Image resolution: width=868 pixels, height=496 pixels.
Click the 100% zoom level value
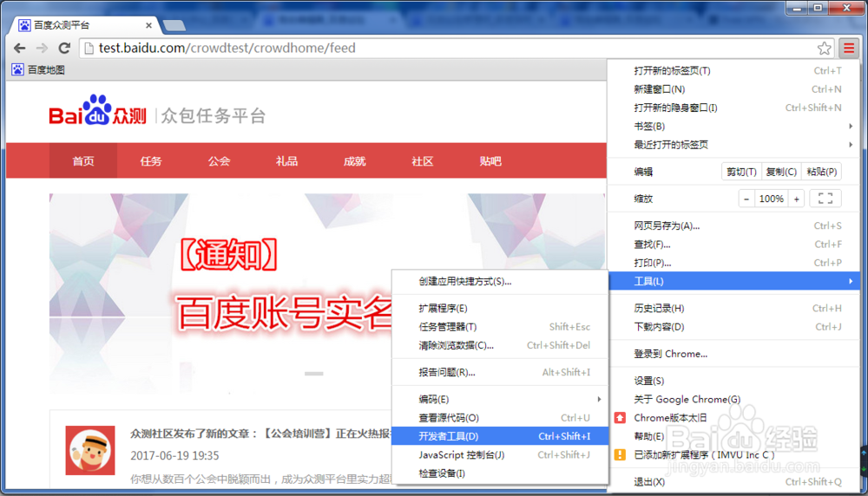point(771,199)
